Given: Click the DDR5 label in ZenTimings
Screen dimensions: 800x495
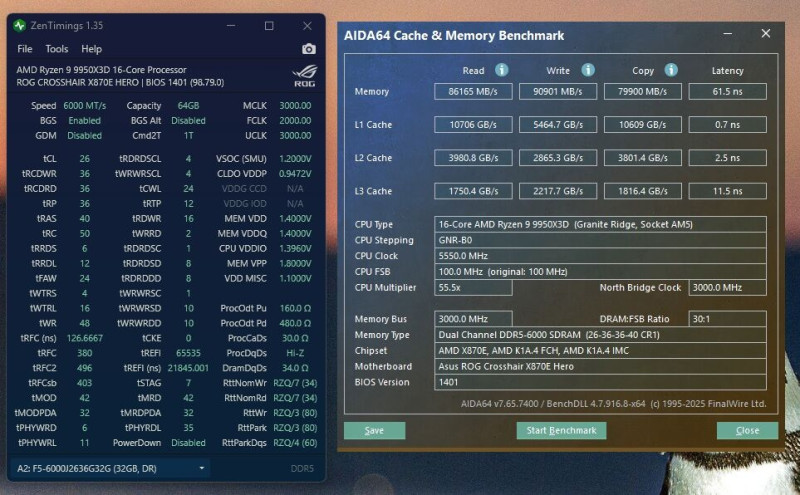Looking at the screenshot, I should tap(303, 468).
